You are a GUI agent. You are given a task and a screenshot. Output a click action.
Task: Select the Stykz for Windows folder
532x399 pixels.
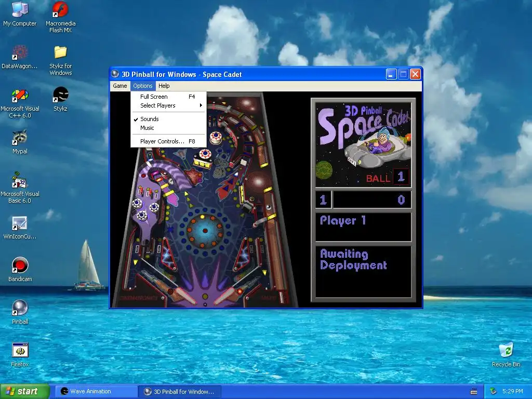tap(60, 60)
